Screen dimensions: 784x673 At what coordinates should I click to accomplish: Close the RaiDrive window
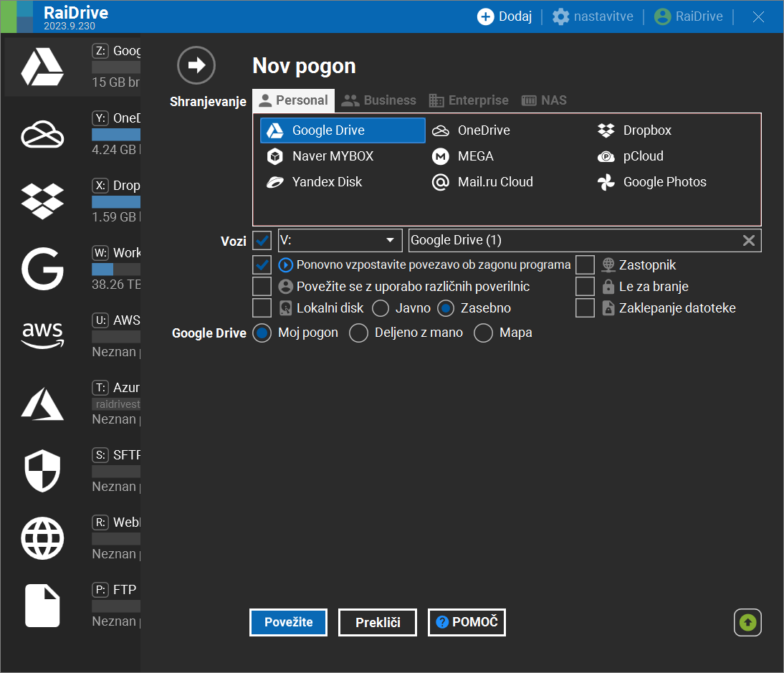[758, 16]
